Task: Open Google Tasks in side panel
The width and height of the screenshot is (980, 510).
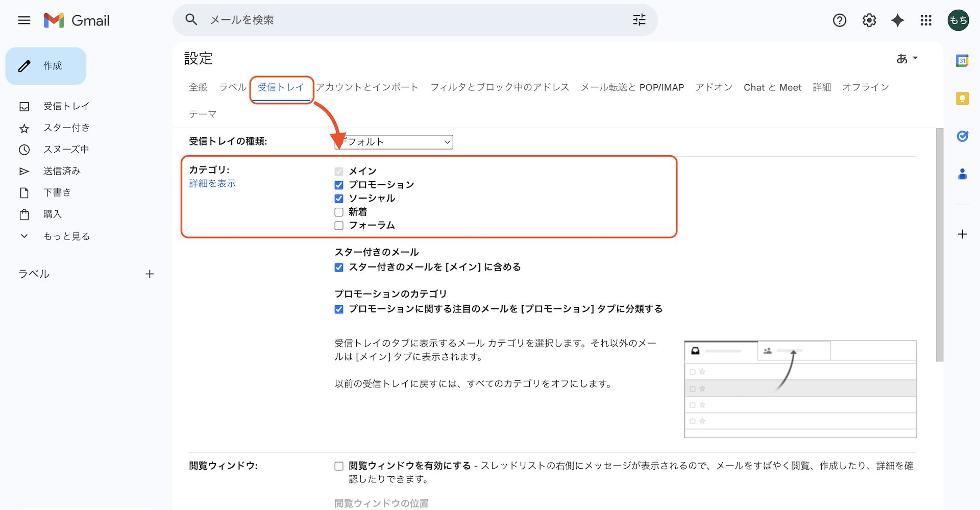Action: [x=962, y=136]
